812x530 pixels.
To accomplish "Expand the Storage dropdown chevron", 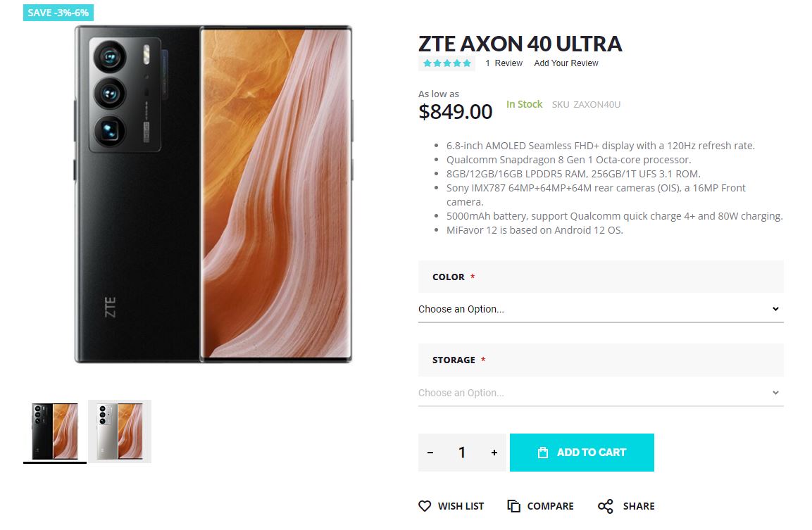I will pyautogui.click(x=775, y=392).
